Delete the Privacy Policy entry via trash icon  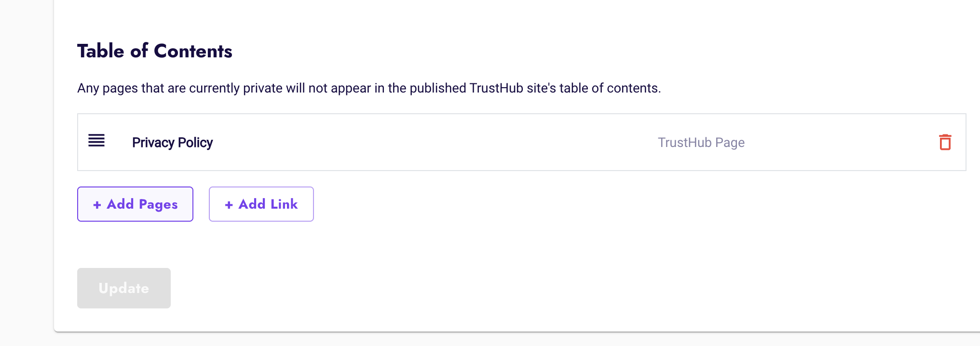pos(945,142)
